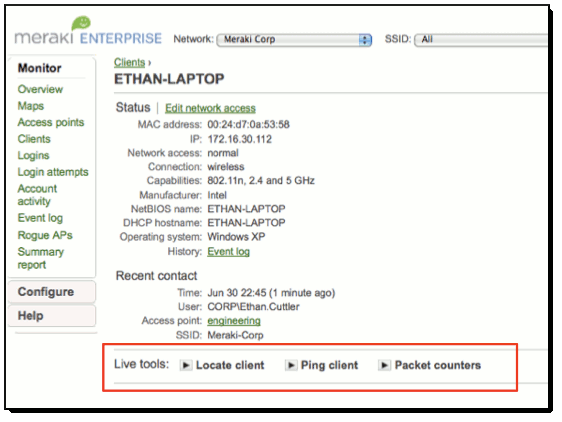This screenshot has height=422, width=562.
Task: Open the SSID All dropdown
Action: pyautogui.click(x=481, y=39)
